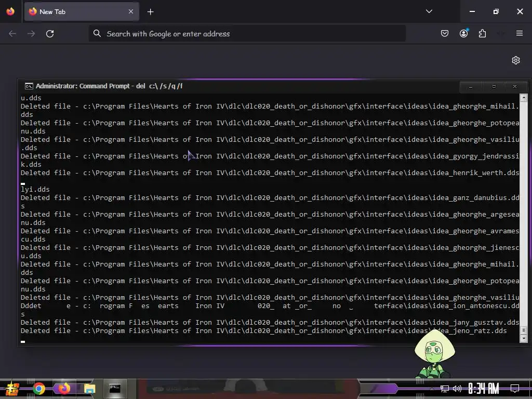Minimize the Command Prompt window
The height and width of the screenshot is (399, 532).
[471, 87]
